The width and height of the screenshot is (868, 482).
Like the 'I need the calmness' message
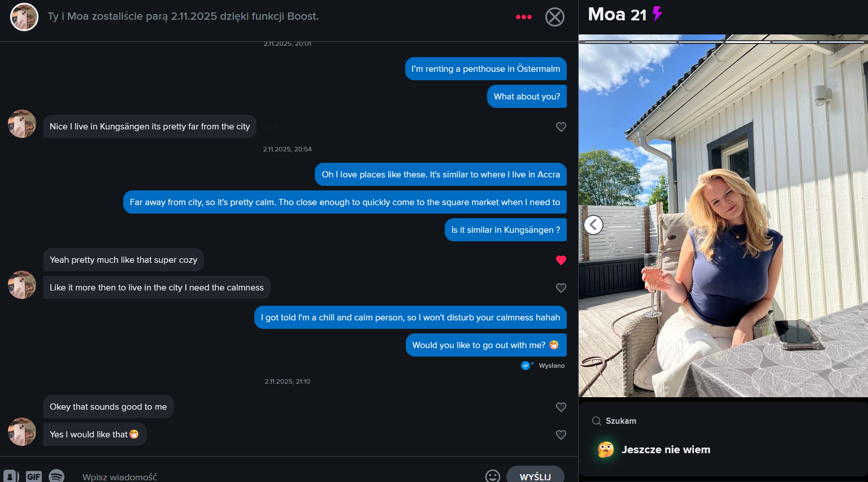coord(561,288)
